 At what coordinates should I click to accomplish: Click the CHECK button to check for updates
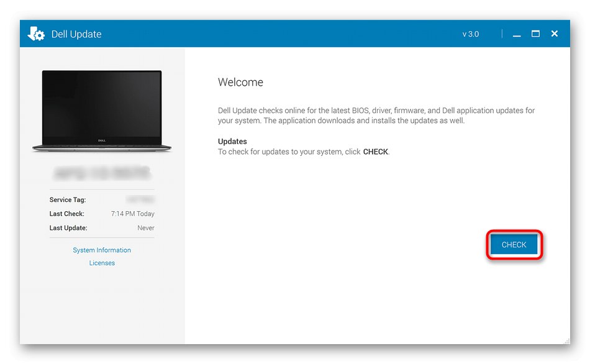[x=514, y=244]
